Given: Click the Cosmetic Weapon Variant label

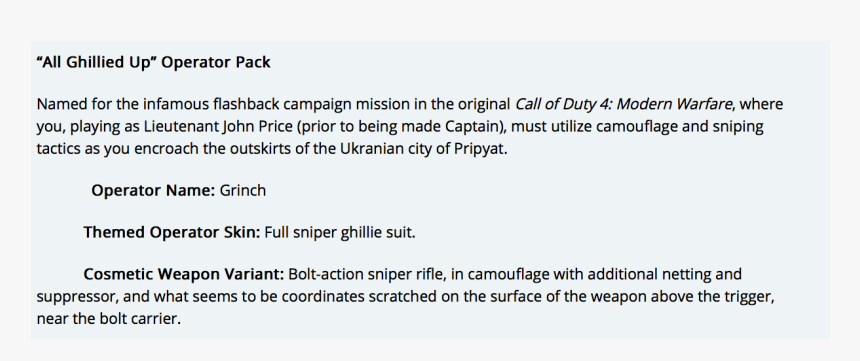Looking at the screenshot, I should coord(184,274).
